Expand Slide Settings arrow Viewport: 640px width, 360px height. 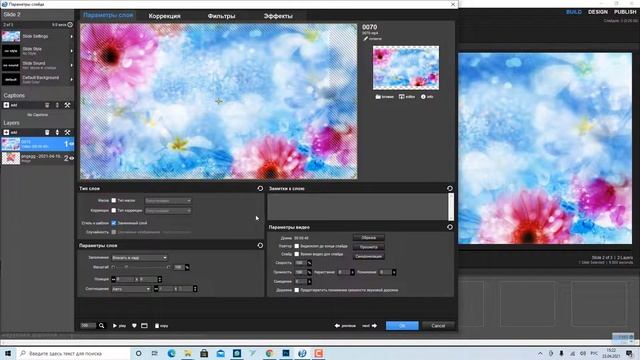71,36
